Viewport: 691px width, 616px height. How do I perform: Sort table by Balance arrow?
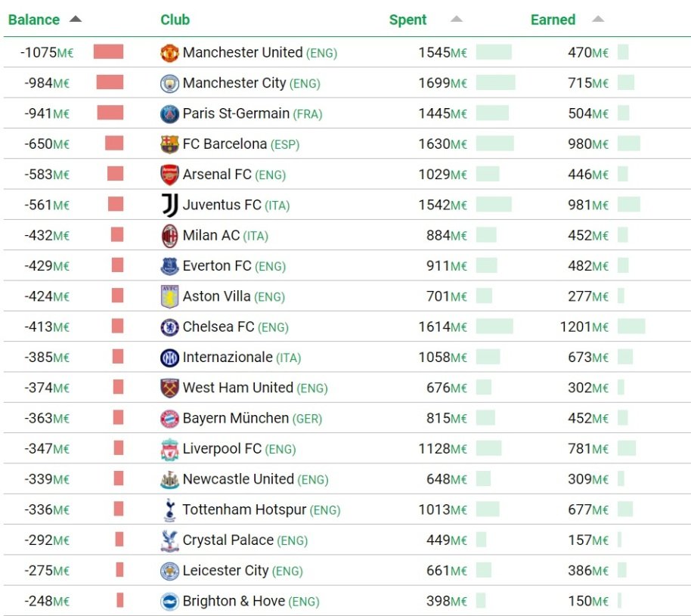pos(75,20)
